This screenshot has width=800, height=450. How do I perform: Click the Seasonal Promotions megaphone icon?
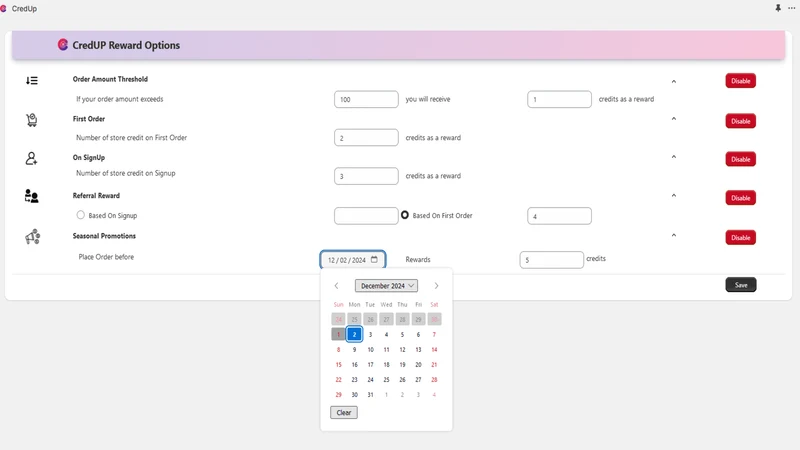click(33, 237)
